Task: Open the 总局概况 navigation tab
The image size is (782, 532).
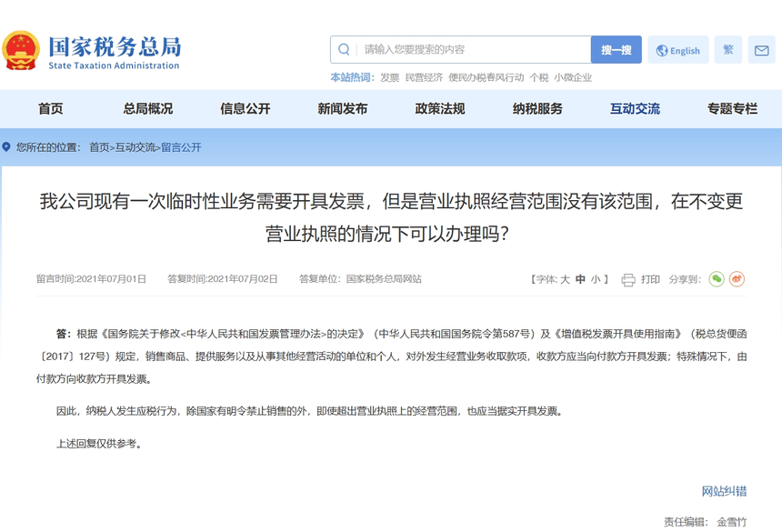Action: click(x=147, y=109)
